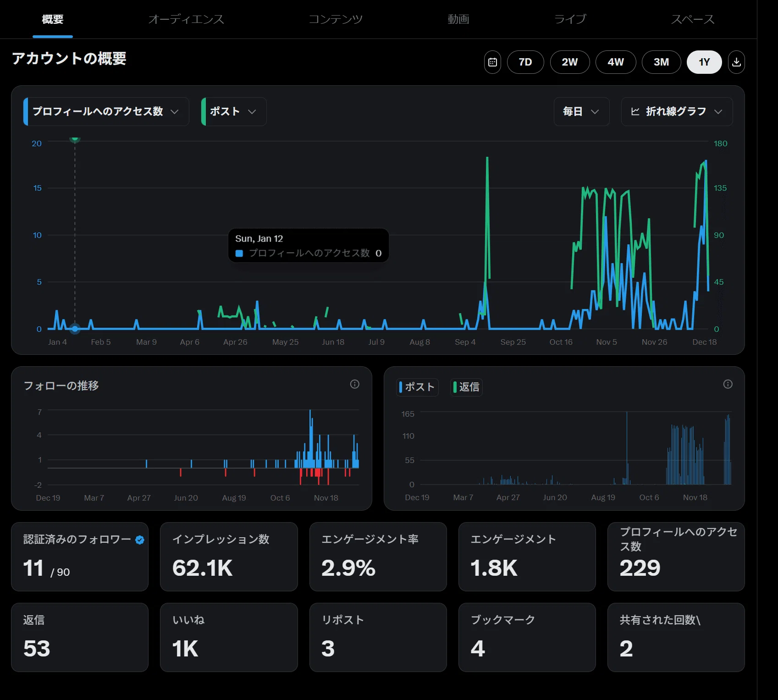
Task: Click info icon in フォローの推移 panel
Action: tap(355, 384)
